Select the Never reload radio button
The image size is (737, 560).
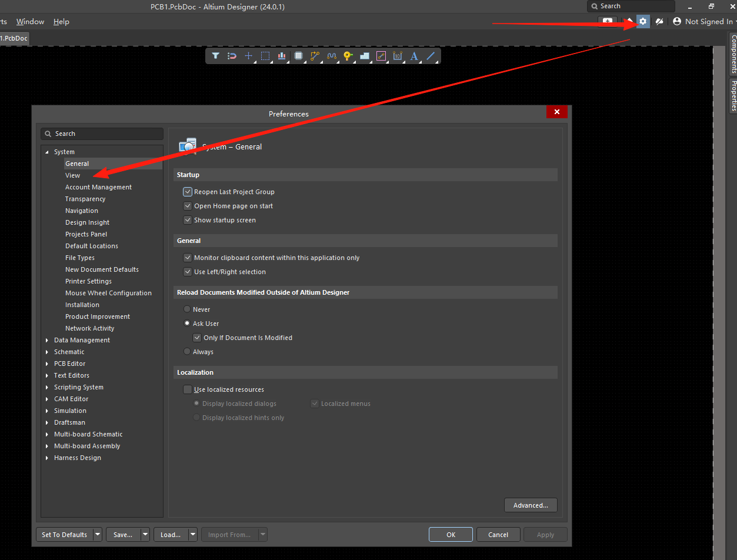pyautogui.click(x=187, y=309)
